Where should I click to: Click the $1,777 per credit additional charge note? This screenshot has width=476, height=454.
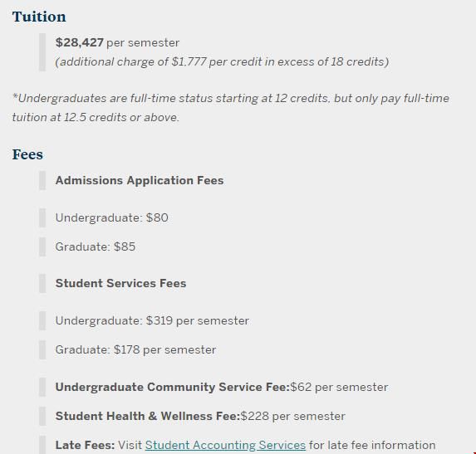(222, 62)
